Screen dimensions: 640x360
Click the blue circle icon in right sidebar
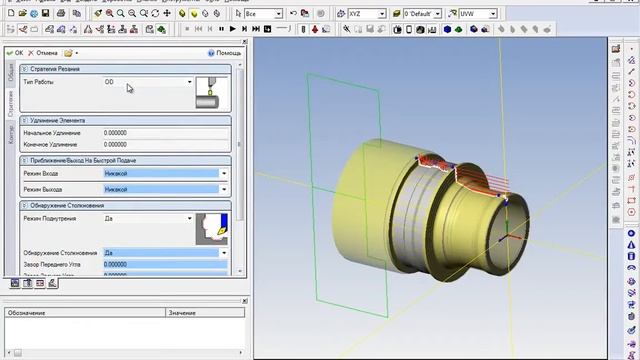(631, 233)
